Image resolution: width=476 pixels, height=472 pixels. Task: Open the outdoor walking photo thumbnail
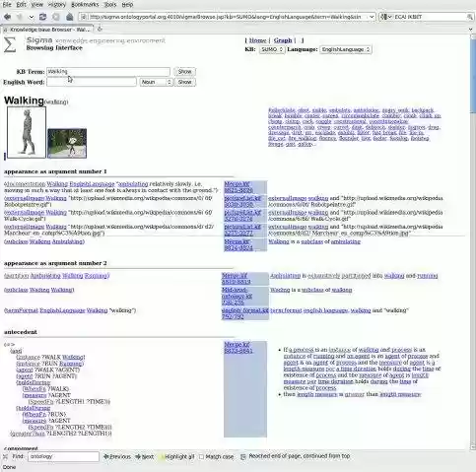tap(67, 143)
